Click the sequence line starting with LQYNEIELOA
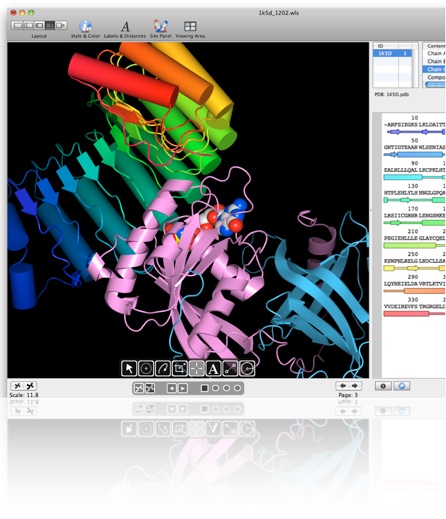This screenshot has height=519, width=446. (x=414, y=284)
